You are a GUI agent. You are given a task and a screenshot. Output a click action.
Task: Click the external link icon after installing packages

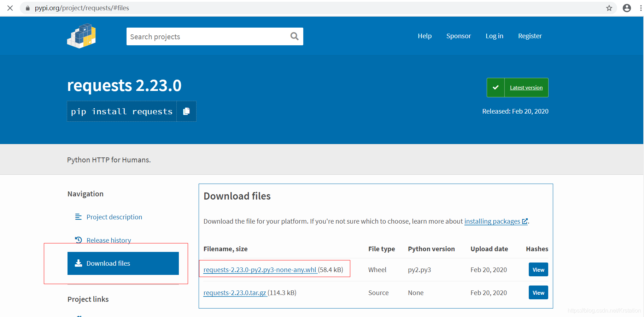(525, 221)
